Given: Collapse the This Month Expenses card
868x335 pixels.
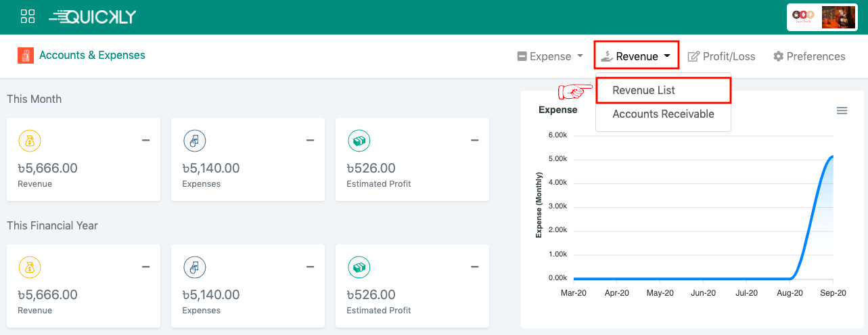Looking at the screenshot, I should 310,140.
